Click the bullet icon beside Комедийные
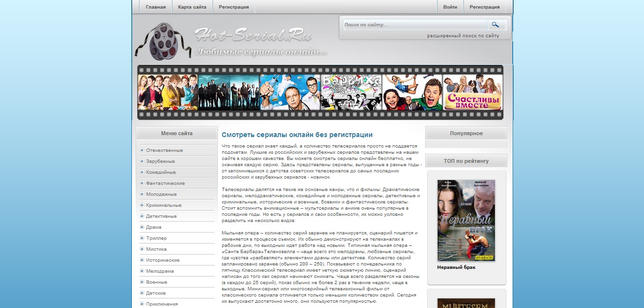 [142, 172]
